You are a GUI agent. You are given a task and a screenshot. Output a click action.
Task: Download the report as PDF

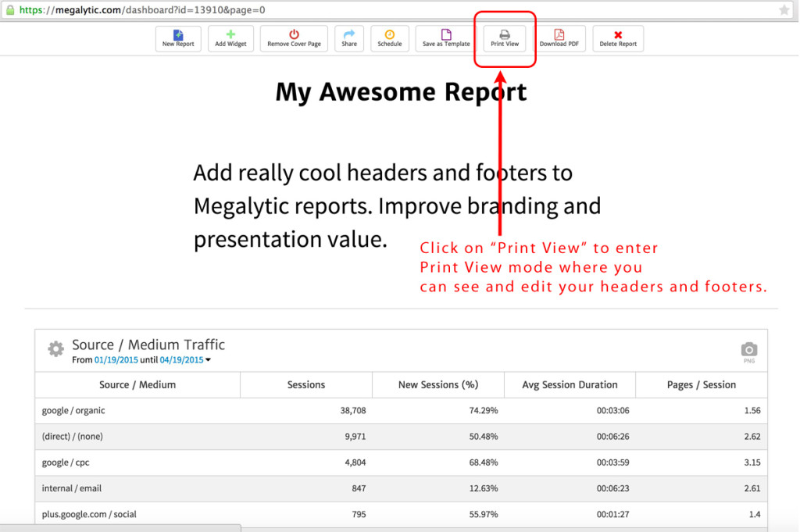tap(559, 37)
